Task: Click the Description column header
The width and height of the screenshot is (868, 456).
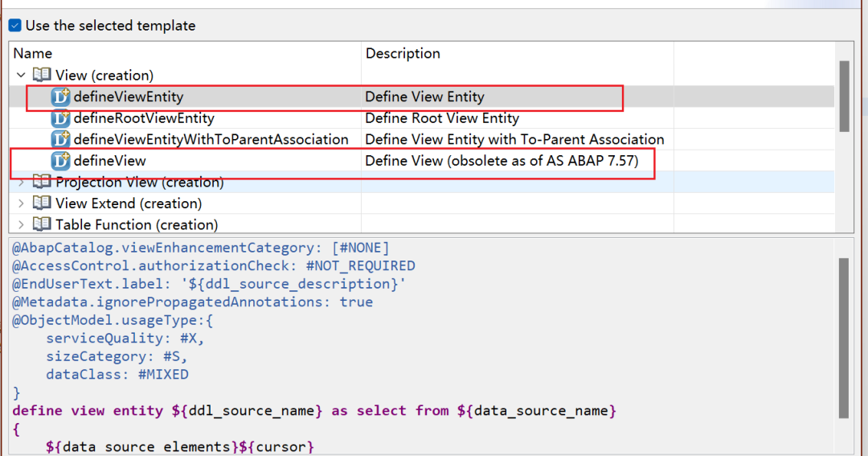Action: pyautogui.click(x=517, y=53)
